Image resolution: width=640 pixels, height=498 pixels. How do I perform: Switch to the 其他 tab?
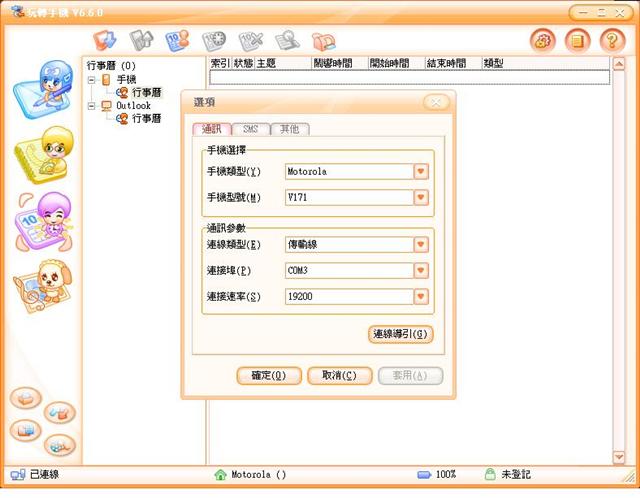[x=289, y=129]
